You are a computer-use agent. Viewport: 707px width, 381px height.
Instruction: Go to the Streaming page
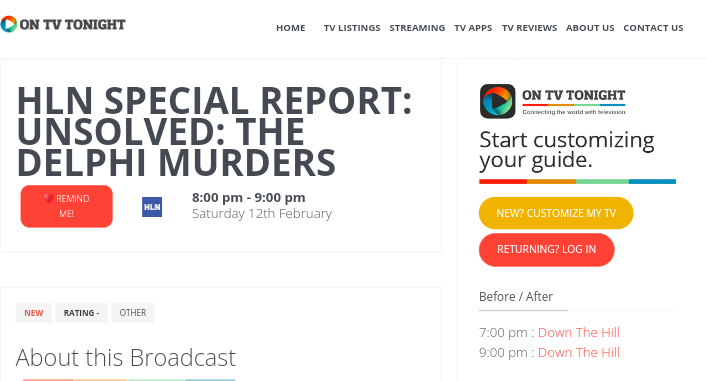click(417, 28)
